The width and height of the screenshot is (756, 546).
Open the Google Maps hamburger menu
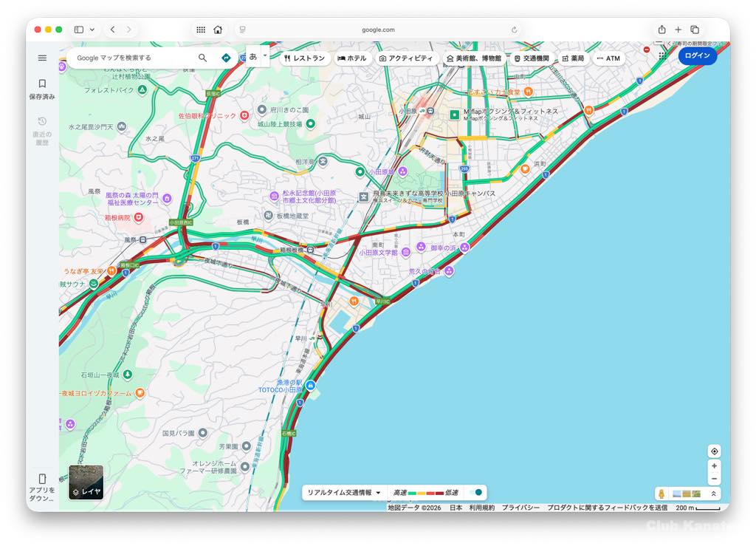[42, 58]
